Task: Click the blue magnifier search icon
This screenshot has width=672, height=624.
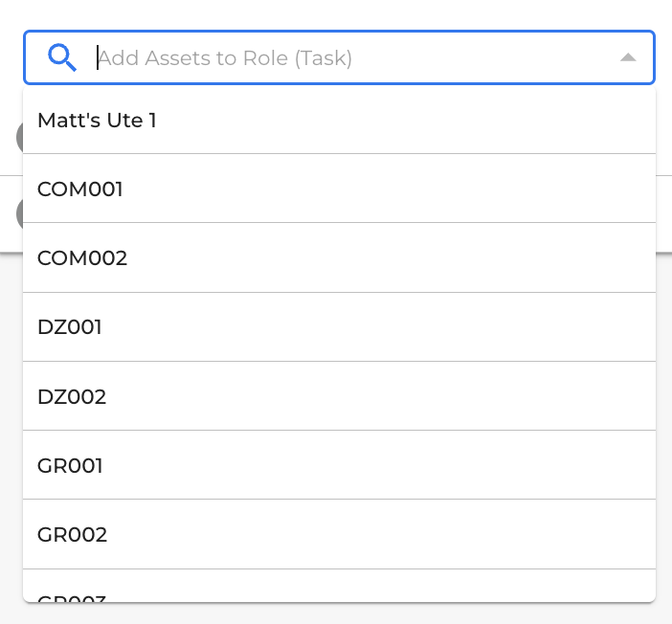Action: click(62, 57)
